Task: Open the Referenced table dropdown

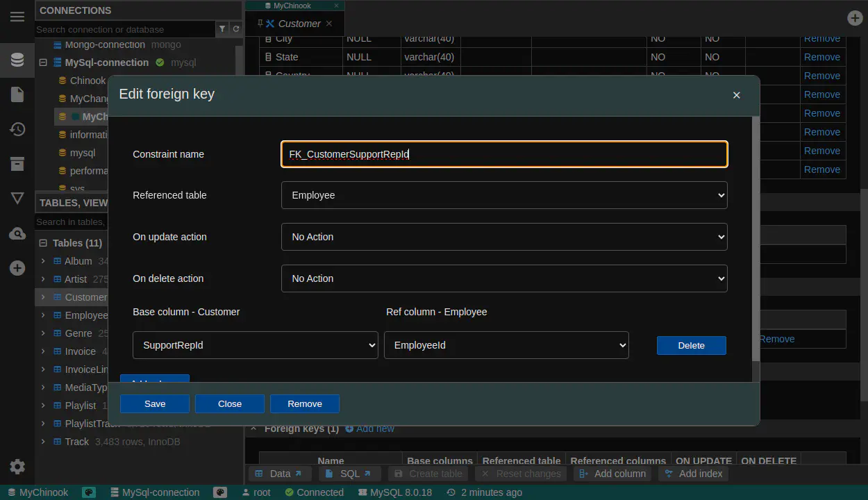Action: tap(503, 195)
